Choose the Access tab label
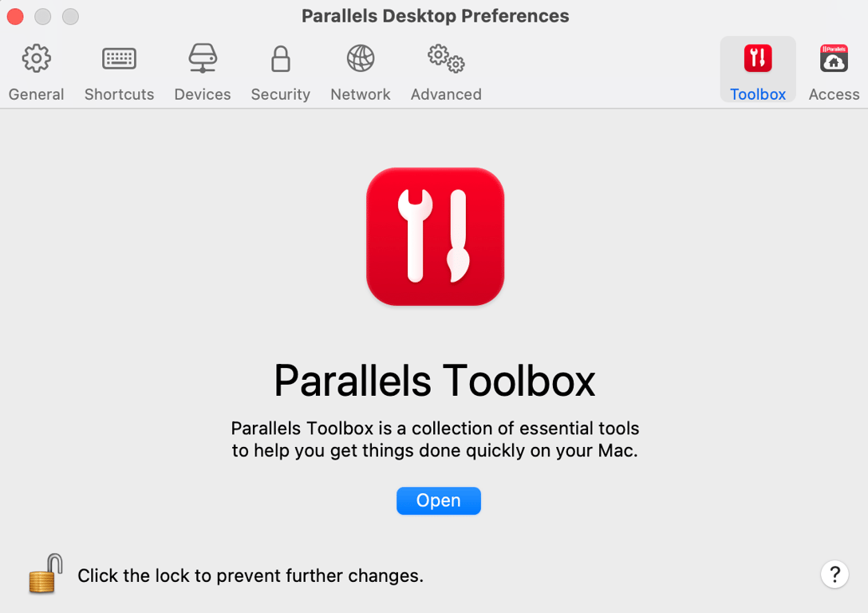The width and height of the screenshot is (868, 613). pos(834,94)
